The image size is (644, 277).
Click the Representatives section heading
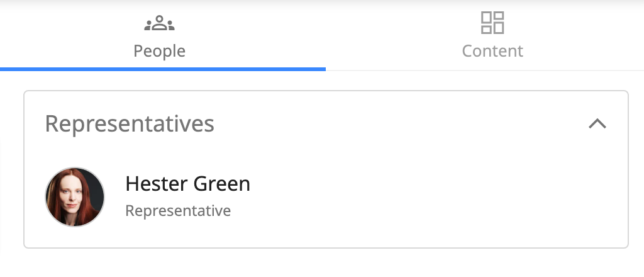pyautogui.click(x=130, y=124)
